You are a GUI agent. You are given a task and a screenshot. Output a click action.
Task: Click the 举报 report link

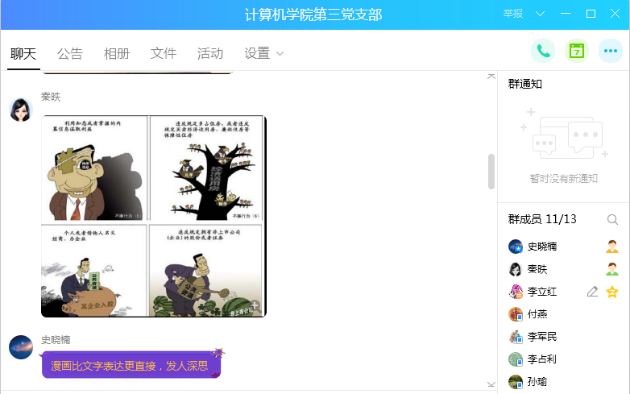[x=513, y=14]
